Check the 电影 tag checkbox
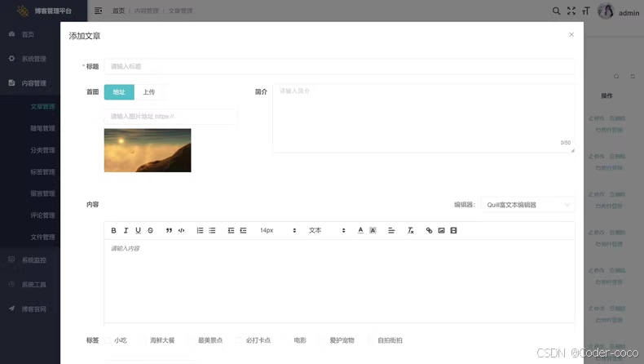644x364 pixels. tap(287, 340)
